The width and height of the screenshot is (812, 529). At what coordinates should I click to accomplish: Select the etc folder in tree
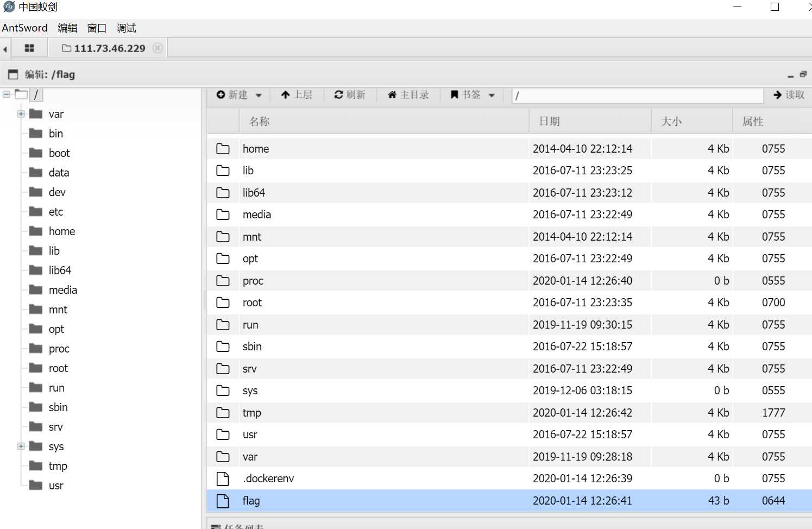point(56,212)
